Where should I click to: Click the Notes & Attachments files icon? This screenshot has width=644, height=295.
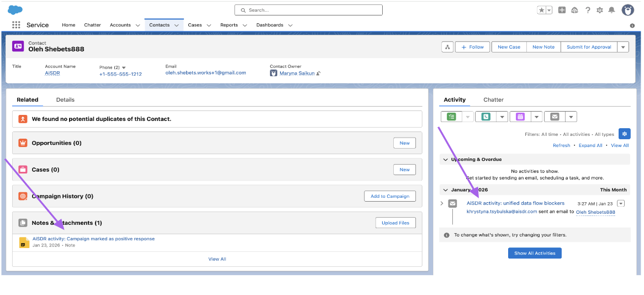click(x=23, y=223)
